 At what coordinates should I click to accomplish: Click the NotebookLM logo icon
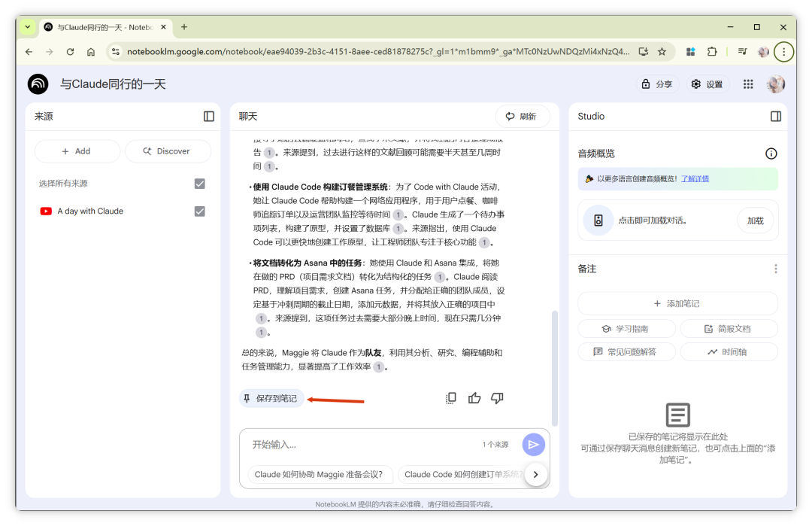click(38, 84)
